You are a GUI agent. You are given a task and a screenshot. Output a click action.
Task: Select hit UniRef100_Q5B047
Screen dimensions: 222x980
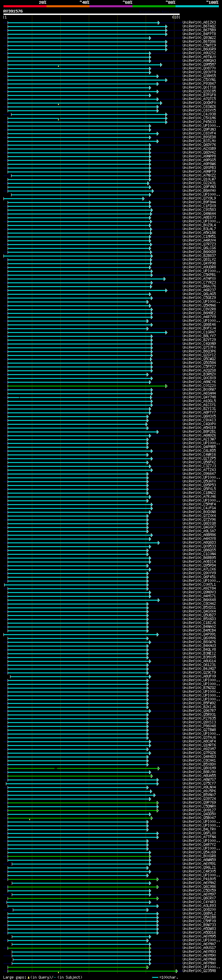pos(199,818)
